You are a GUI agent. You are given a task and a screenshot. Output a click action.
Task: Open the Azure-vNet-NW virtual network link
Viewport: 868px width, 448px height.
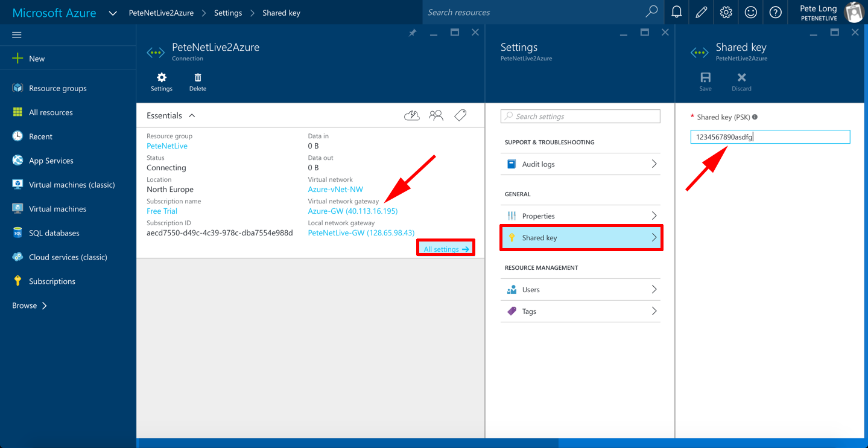(x=335, y=190)
